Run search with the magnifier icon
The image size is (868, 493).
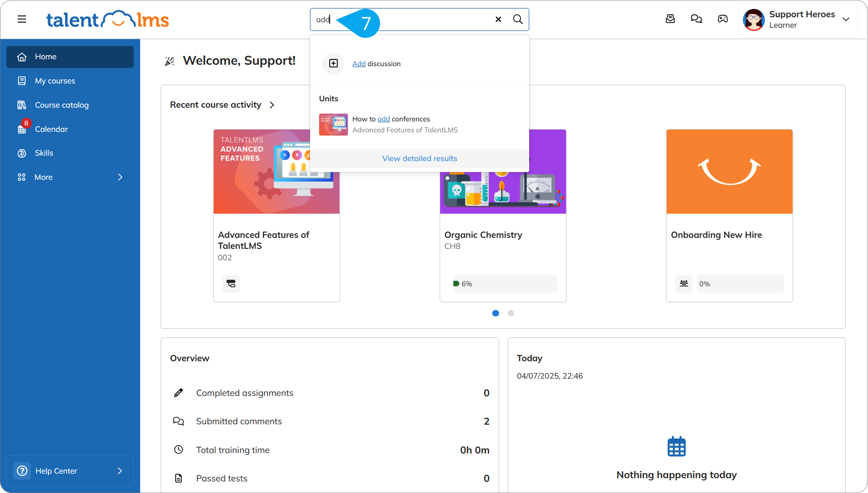(518, 19)
